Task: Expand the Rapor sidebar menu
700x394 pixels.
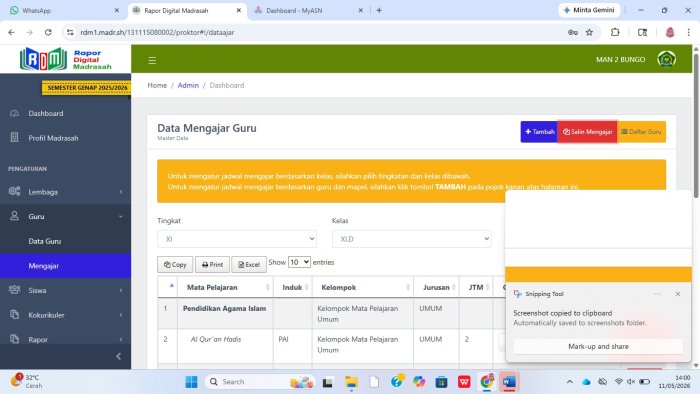Action: click(x=66, y=339)
